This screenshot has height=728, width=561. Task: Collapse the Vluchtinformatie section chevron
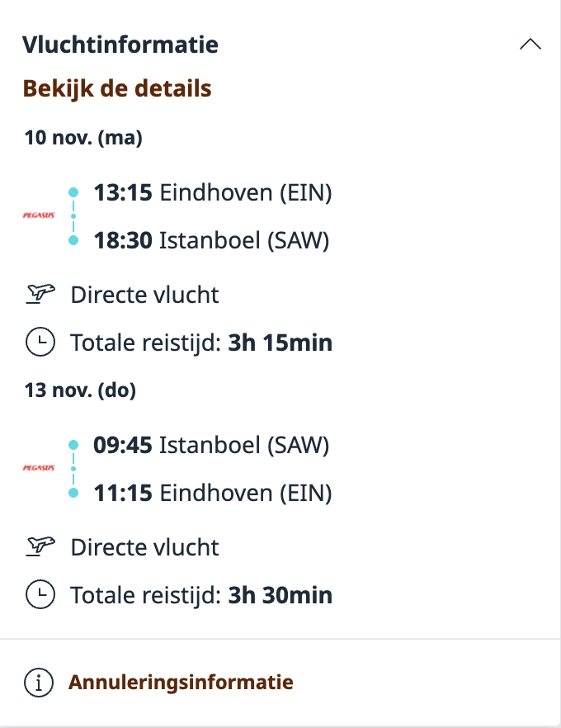(x=530, y=45)
